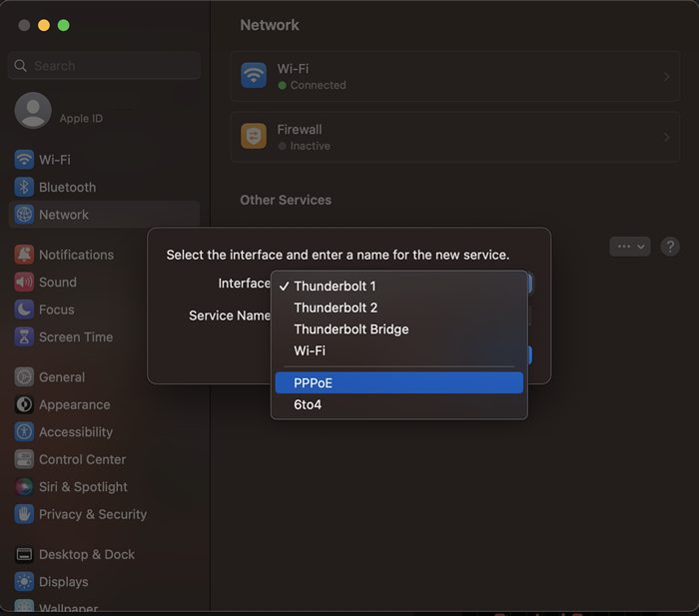Screen dimensions: 699x616
Task: Click the Wi-Fi Connected status text
Action: [319, 85]
